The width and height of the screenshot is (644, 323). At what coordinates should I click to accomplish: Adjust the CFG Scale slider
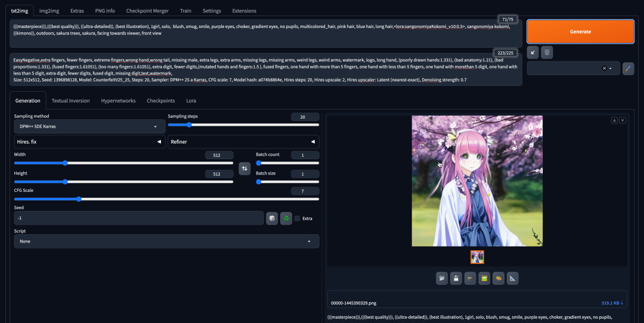[166, 199]
